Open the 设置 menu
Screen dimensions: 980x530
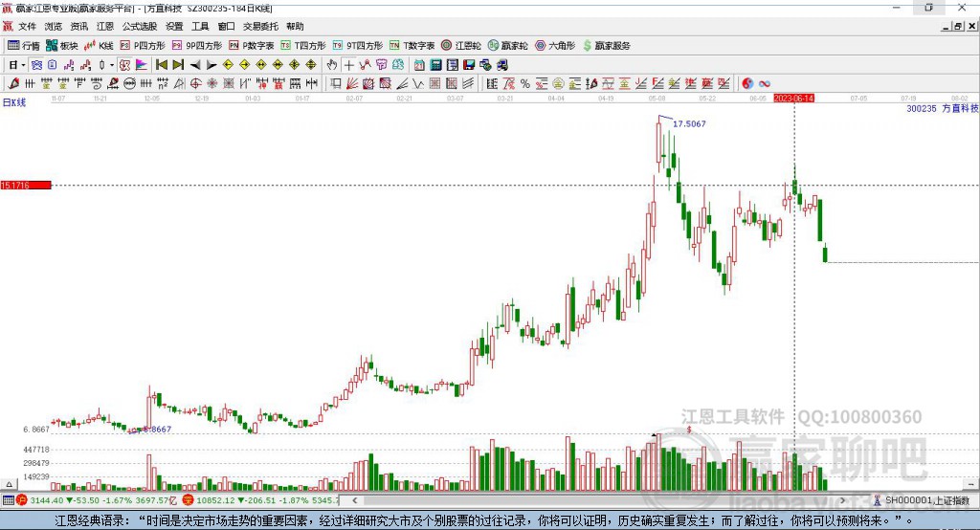174,26
